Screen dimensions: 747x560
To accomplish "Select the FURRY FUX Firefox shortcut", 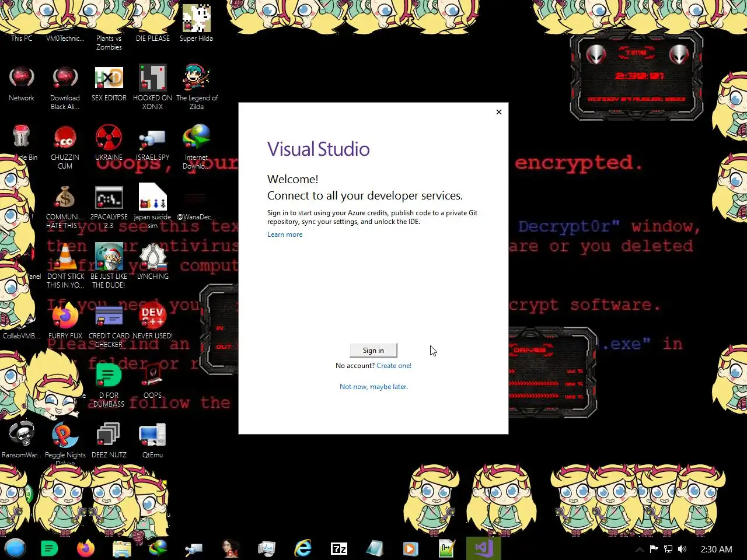I will coord(65,321).
